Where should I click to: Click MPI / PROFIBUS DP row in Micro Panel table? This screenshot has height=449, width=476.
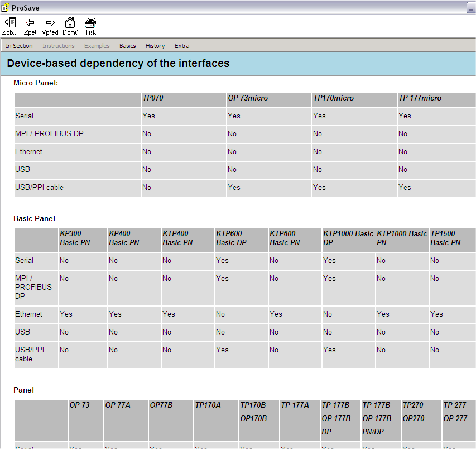pyautogui.click(x=49, y=133)
